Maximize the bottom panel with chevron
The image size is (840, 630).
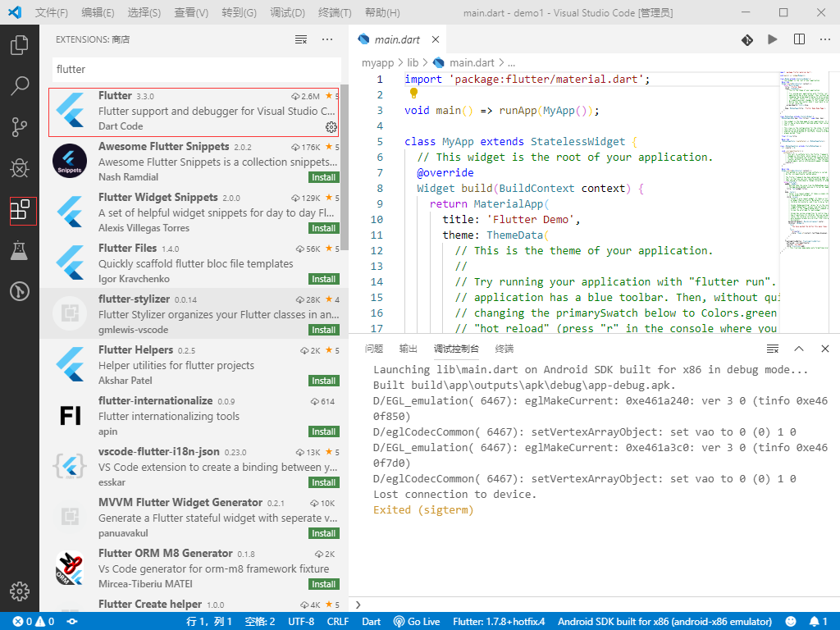click(799, 349)
